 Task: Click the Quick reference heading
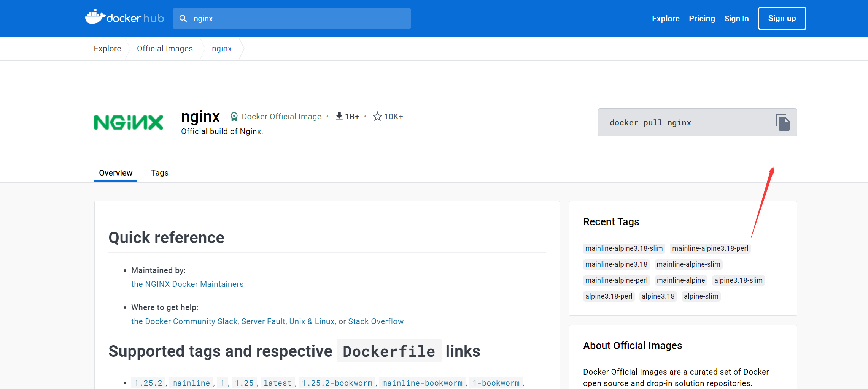tap(166, 238)
